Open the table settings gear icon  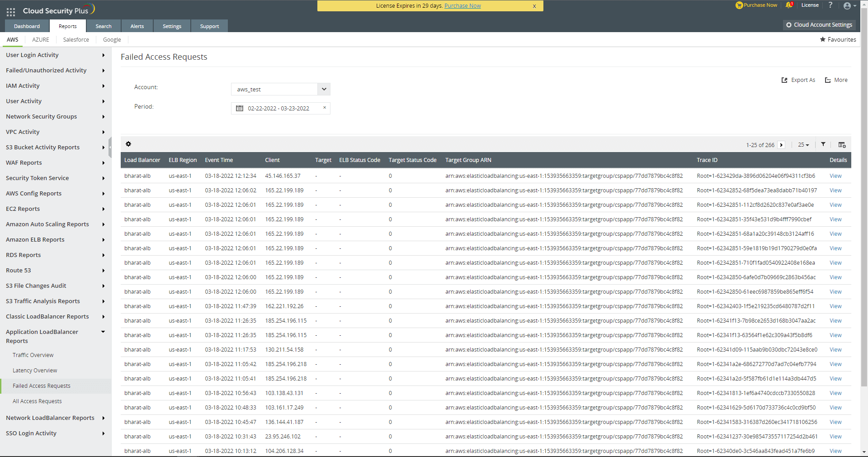pos(128,144)
